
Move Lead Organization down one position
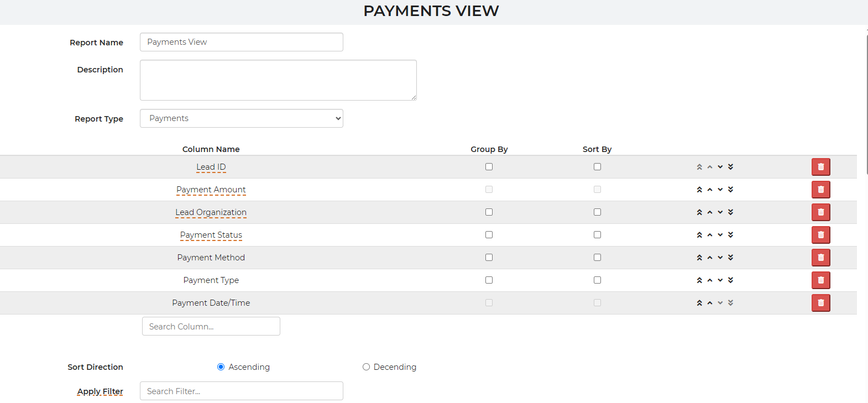point(720,212)
